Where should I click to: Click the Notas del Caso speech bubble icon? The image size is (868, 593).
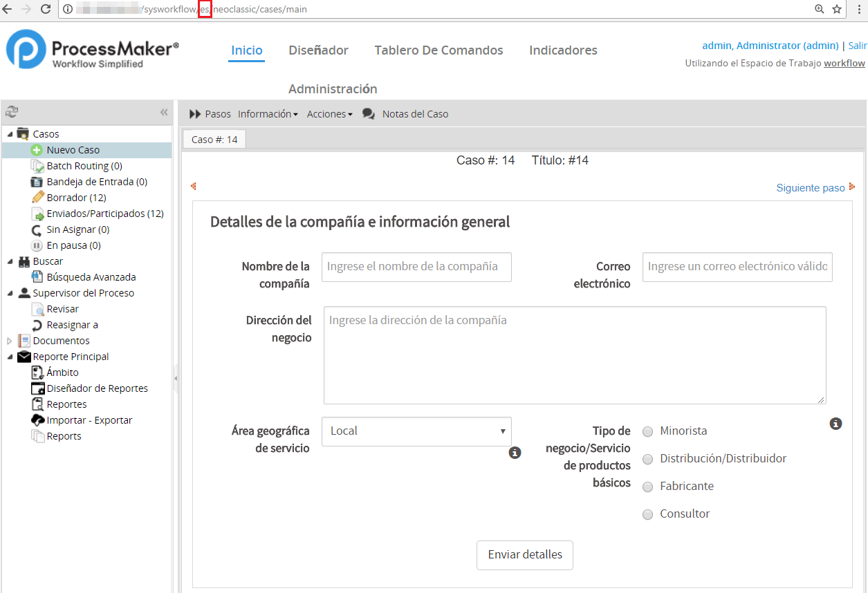369,114
